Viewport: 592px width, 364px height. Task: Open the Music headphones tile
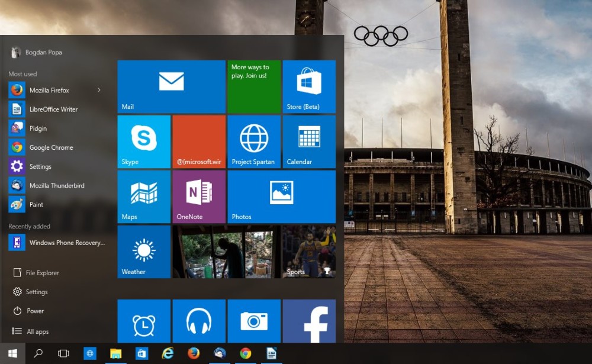[x=199, y=321]
